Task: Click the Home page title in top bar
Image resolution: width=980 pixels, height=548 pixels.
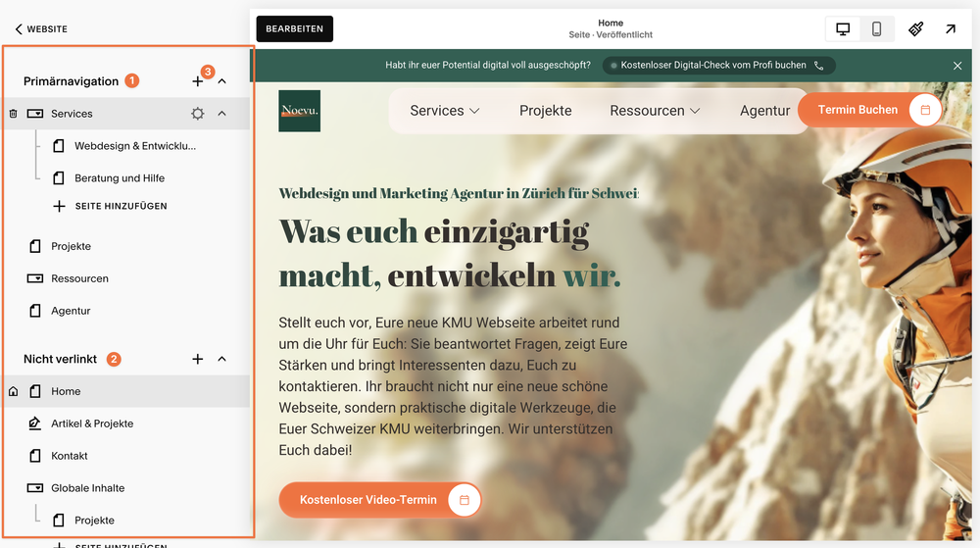Action: point(611,23)
